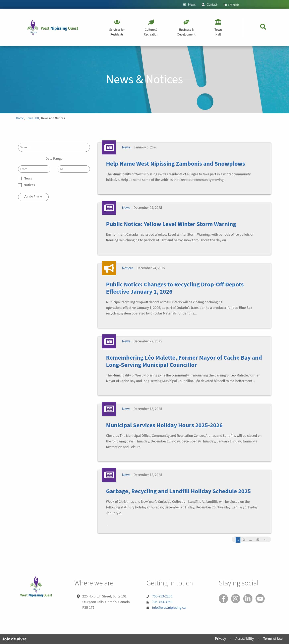Expand the Services for Residents menu
Image resolution: width=289 pixels, height=644 pixels.
117,27
